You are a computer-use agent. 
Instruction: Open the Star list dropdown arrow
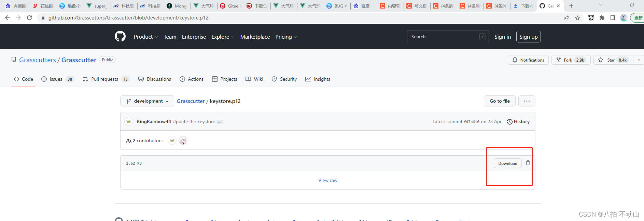pyautogui.click(x=639, y=60)
